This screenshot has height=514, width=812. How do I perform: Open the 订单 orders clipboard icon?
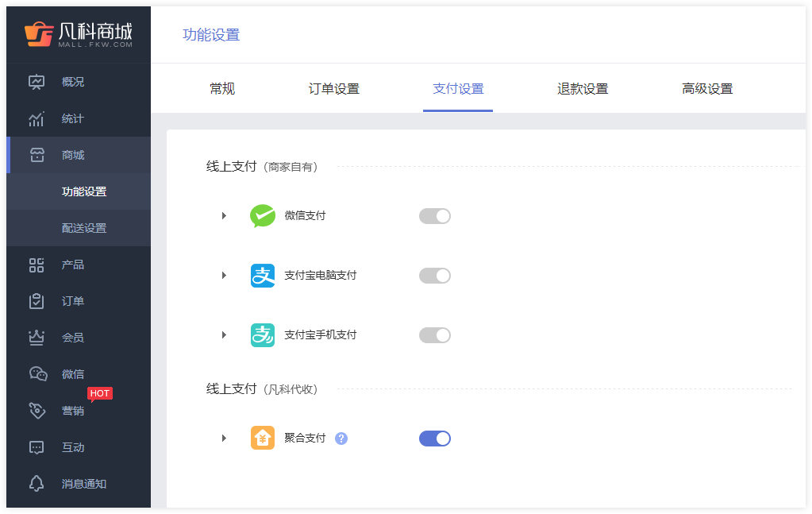[x=37, y=301]
